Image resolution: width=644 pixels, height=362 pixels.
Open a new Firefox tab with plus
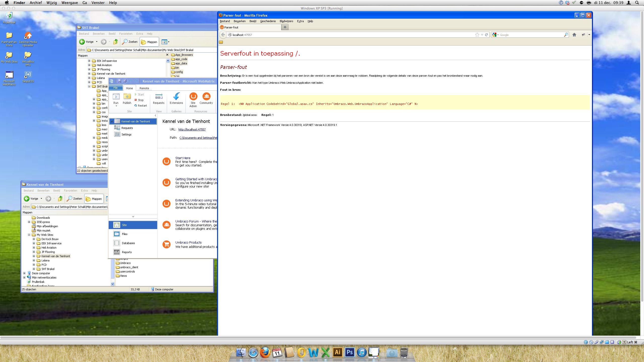(285, 27)
